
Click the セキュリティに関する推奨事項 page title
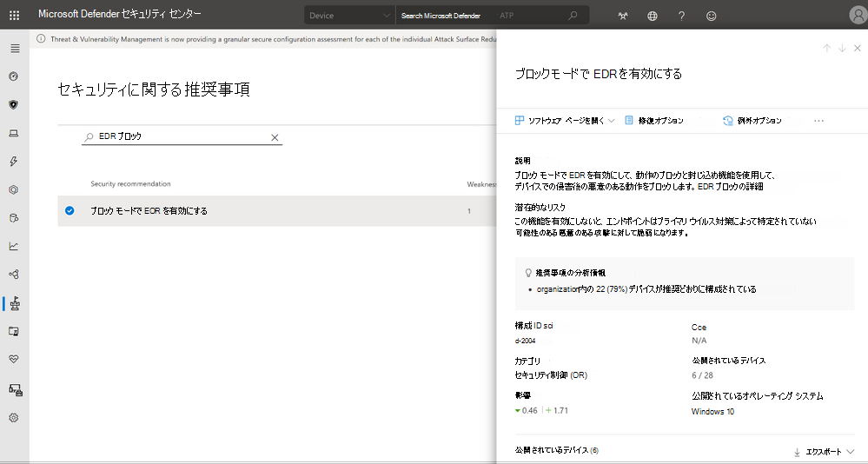pyautogui.click(x=153, y=89)
